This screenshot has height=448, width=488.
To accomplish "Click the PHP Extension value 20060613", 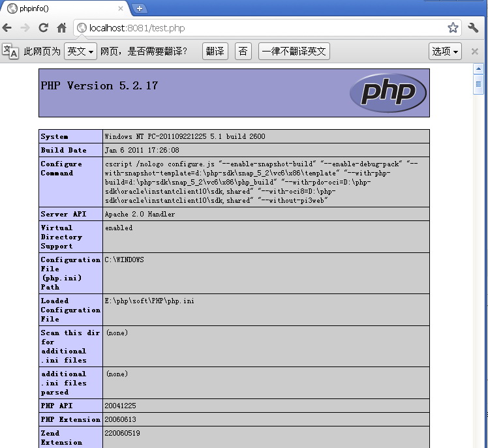I will pos(120,419).
